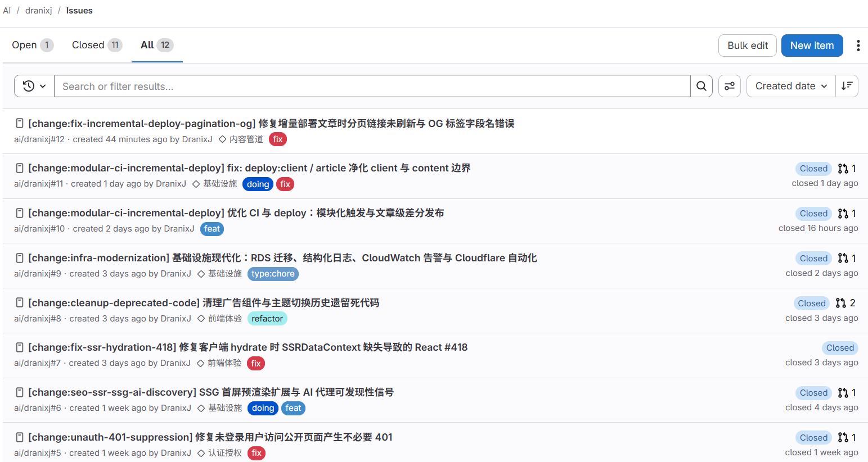Click Closed badge on issue #7 row
The width and height of the screenshot is (868, 462).
tap(840, 348)
